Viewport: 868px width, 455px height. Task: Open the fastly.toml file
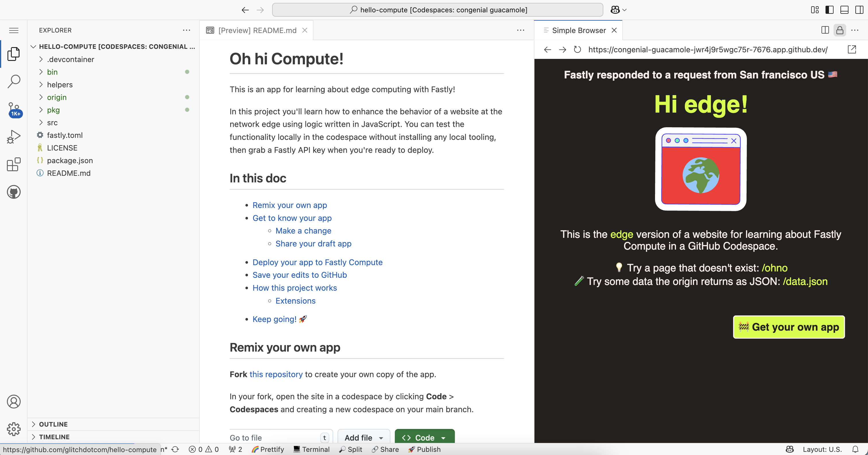(x=113, y=135)
